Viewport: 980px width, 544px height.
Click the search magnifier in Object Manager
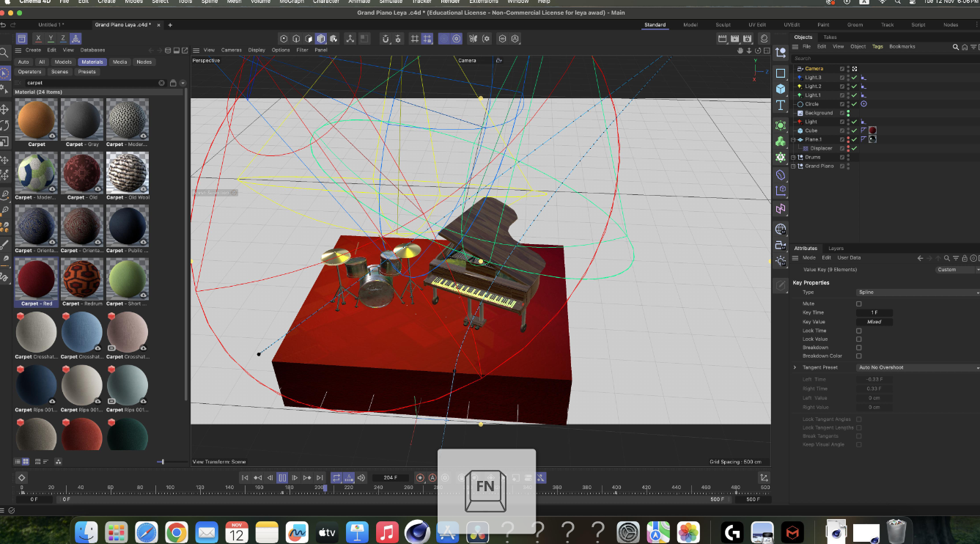pyautogui.click(x=956, y=46)
